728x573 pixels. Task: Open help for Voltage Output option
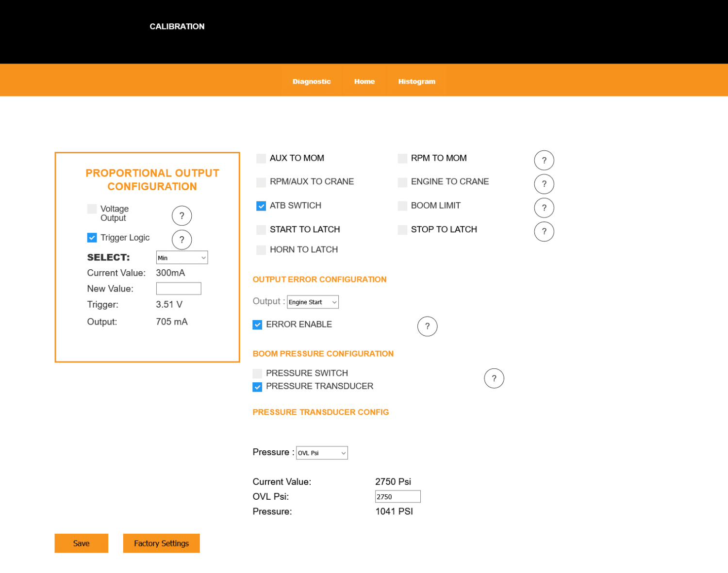pyautogui.click(x=182, y=216)
